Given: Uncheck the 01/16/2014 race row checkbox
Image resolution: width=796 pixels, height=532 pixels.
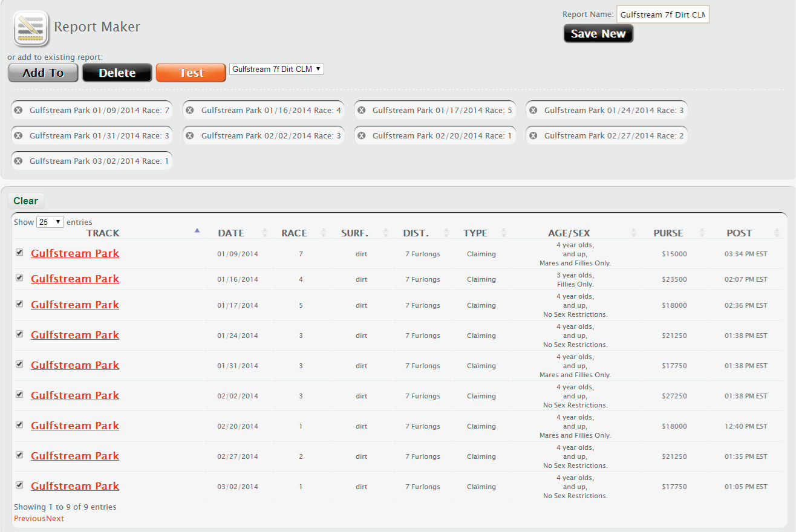Looking at the screenshot, I should click(x=19, y=277).
